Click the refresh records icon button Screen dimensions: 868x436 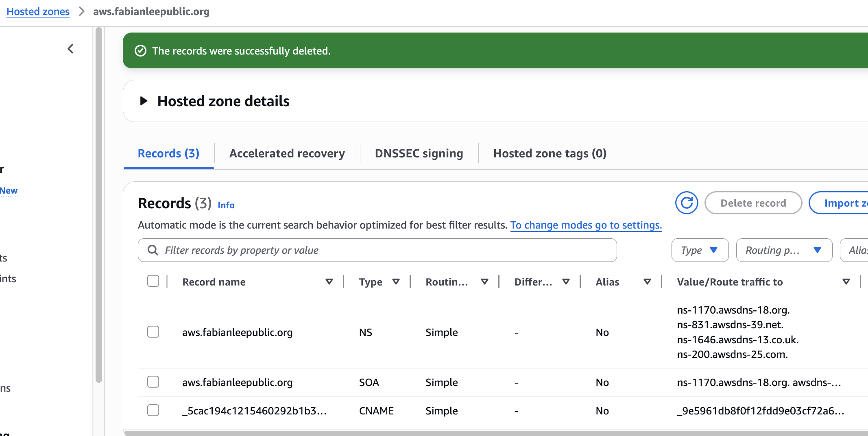[x=687, y=203]
